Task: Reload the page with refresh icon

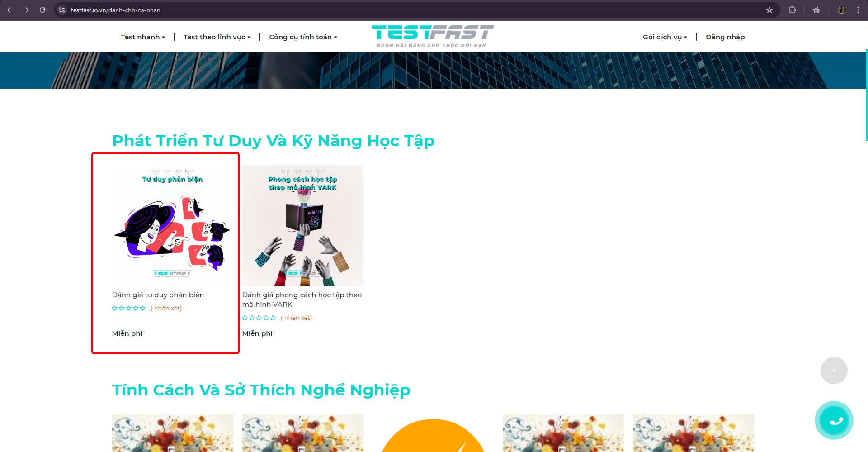Action: click(42, 10)
